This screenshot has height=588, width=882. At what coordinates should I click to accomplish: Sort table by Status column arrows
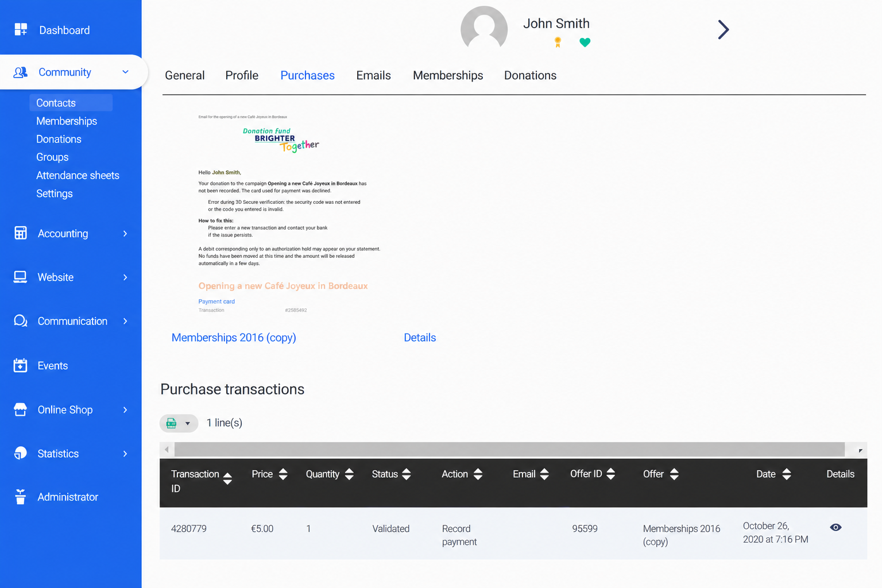pyautogui.click(x=407, y=474)
